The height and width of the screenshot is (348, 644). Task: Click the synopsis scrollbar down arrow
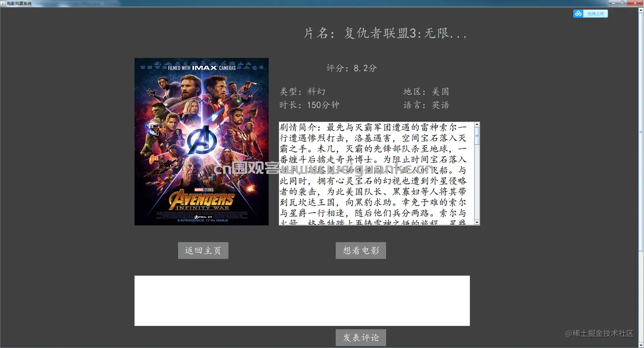pyautogui.click(x=477, y=222)
